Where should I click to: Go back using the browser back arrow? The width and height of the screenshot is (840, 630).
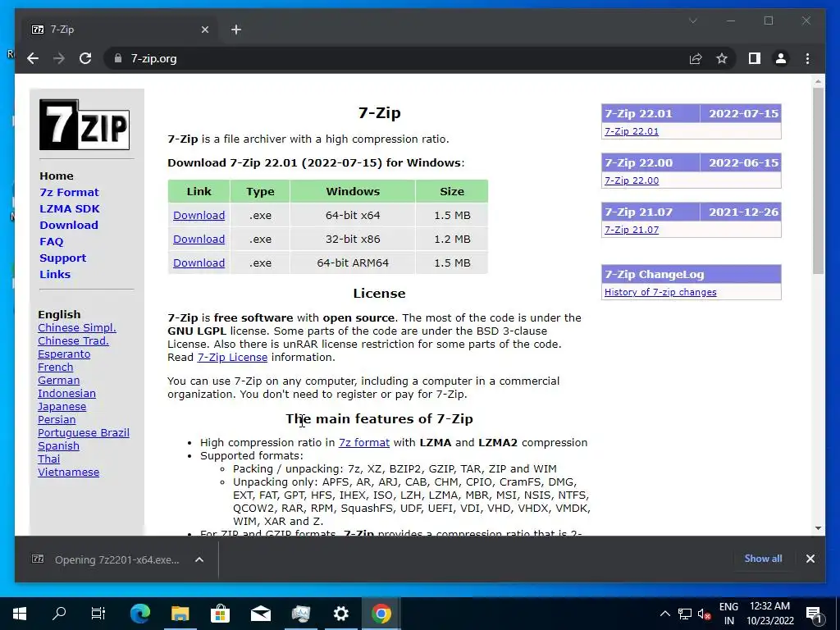point(33,58)
